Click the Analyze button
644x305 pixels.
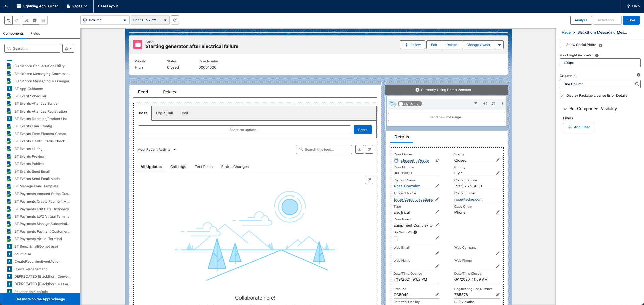tap(581, 20)
